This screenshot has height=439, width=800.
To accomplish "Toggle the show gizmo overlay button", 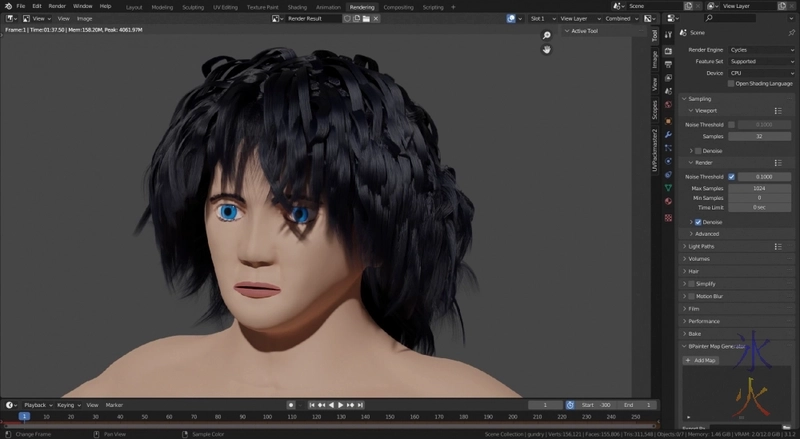I will pyautogui.click(x=511, y=18).
